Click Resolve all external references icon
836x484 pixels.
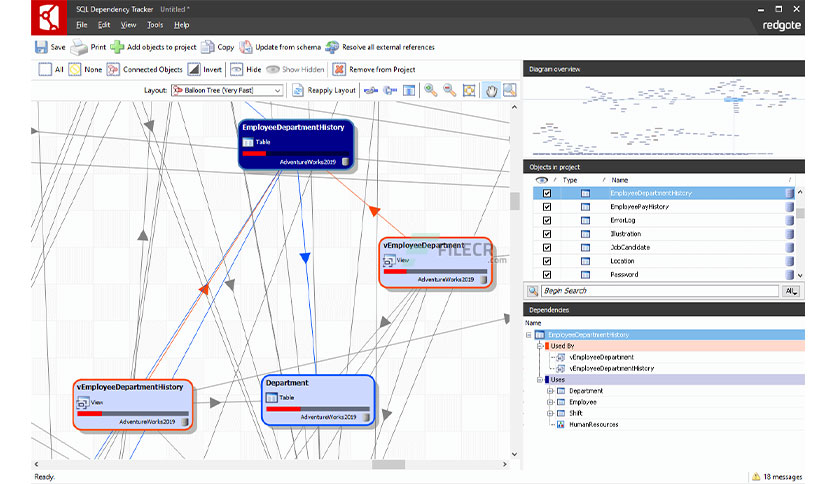[x=332, y=47]
